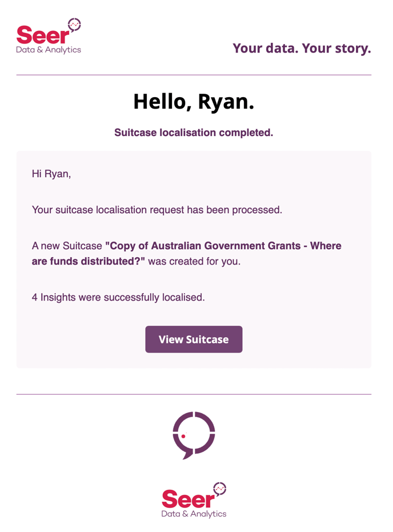This screenshot has height=532, width=393.
Task: Click the red dot inside the large bubble icon
Action: point(183,436)
